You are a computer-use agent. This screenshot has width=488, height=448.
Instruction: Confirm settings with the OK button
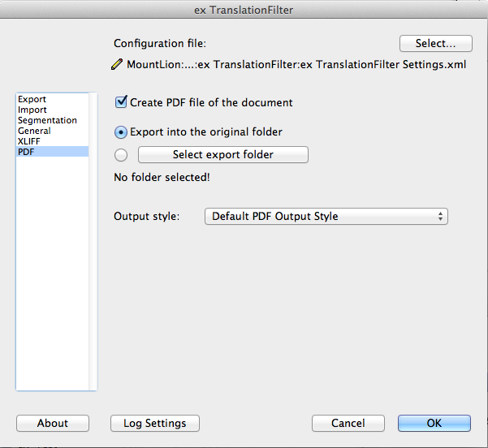434,423
